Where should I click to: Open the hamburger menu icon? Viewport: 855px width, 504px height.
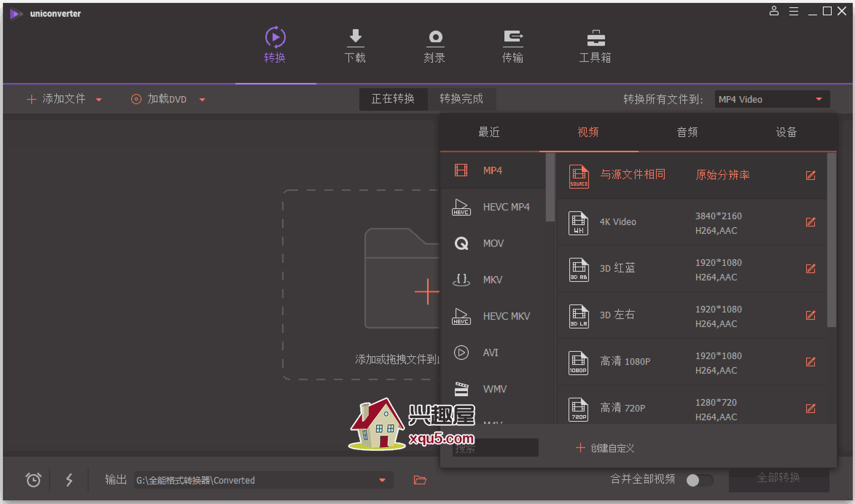click(x=794, y=11)
